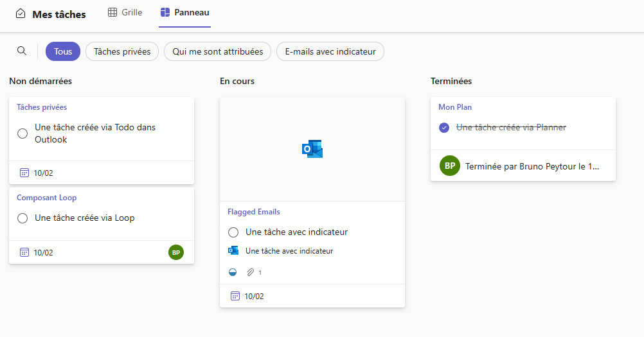The image size is (644, 337).
Task: Filter by Qui me sont attribuées
Action: point(217,51)
